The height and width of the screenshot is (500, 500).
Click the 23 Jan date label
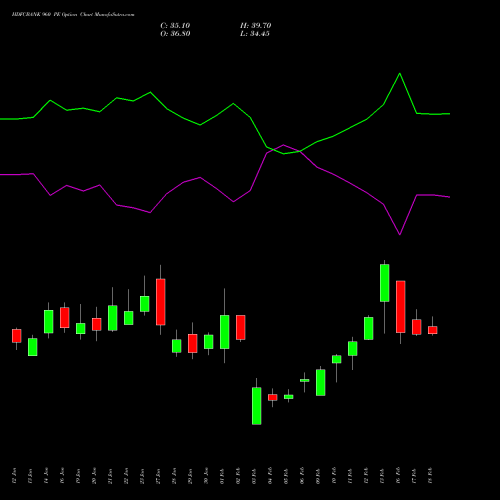(142, 476)
